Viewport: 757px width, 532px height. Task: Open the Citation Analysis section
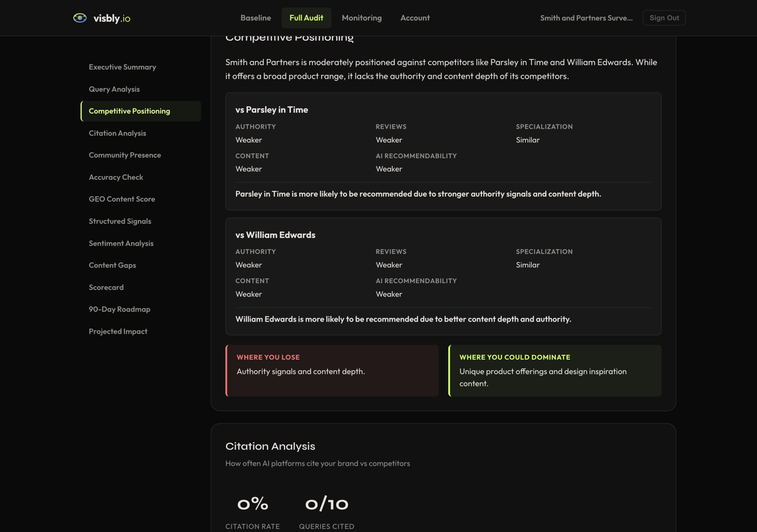pos(117,133)
